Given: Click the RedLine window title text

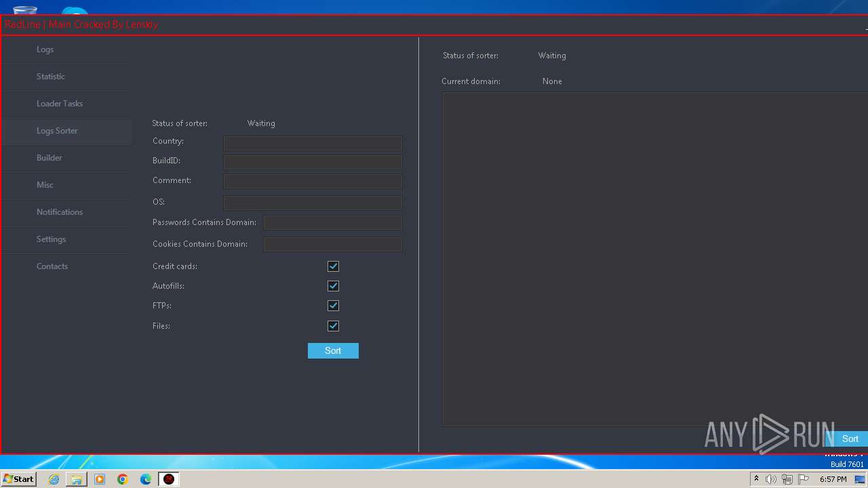Looking at the screenshot, I should tap(81, 24).
